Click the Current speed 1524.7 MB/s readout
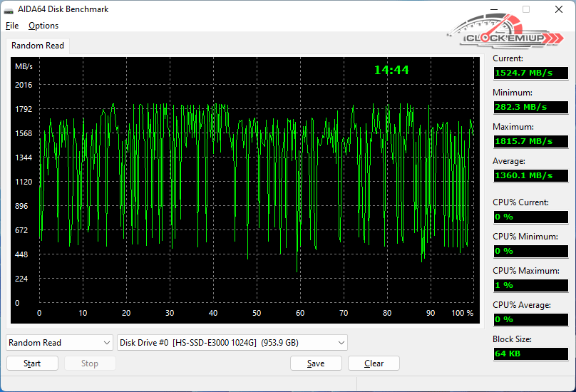576x392 pixels. [530, 73]
